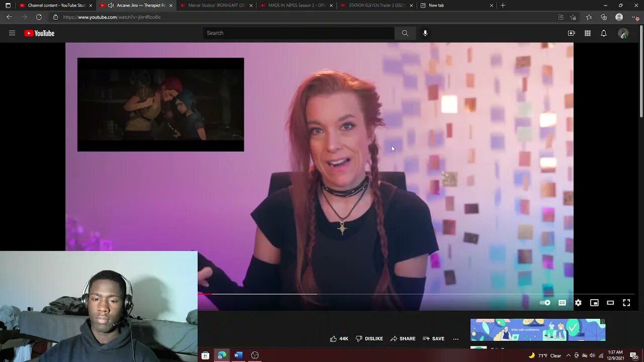
Task: Open the YouTube notifications bell
Action: point(604,33)
